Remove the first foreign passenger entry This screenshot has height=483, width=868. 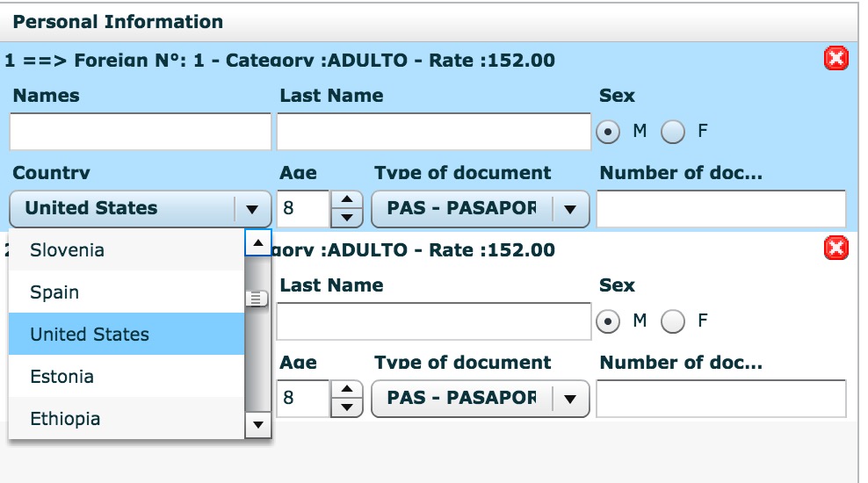835,59
